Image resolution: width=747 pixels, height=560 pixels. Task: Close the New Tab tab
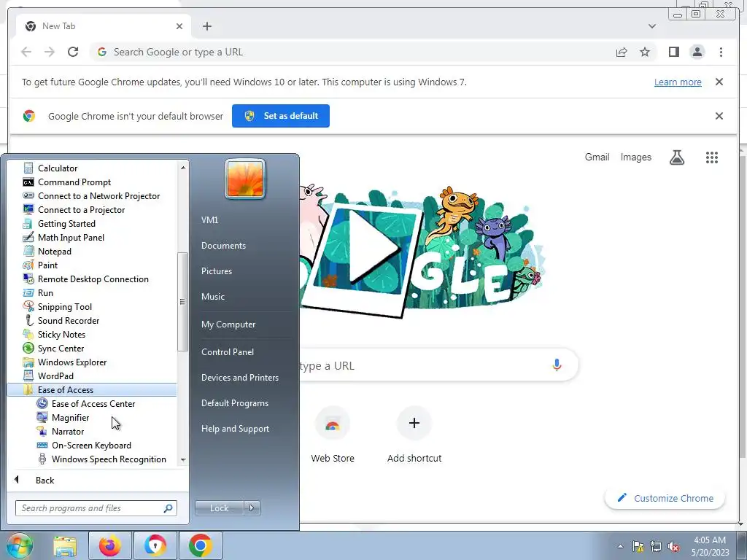tap(179, 26)
